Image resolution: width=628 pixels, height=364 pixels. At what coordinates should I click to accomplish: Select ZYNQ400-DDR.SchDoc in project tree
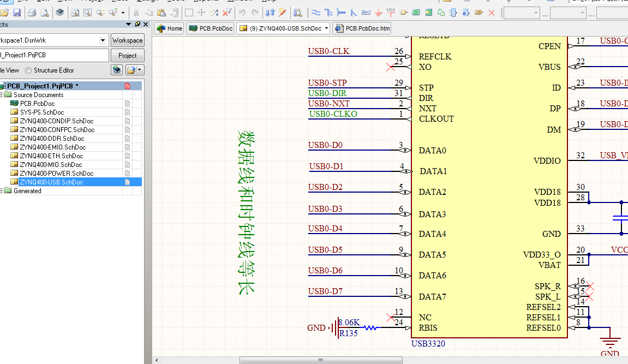point(52,139)
